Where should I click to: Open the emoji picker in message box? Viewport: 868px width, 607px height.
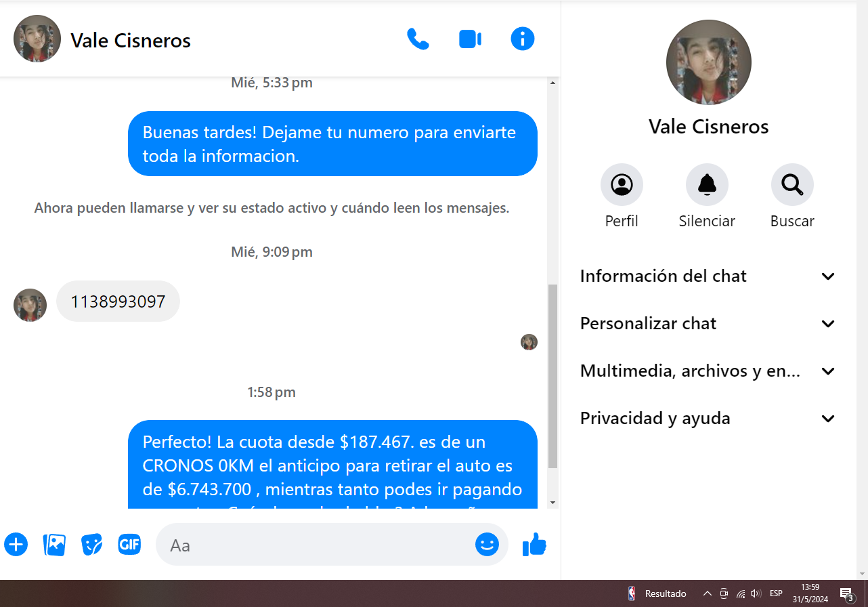tap(487, 544)
